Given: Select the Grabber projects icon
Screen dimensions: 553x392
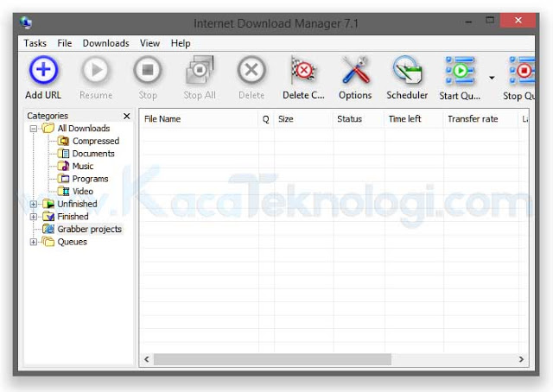Looking at the screenshot, I should (x=48, y=229).
